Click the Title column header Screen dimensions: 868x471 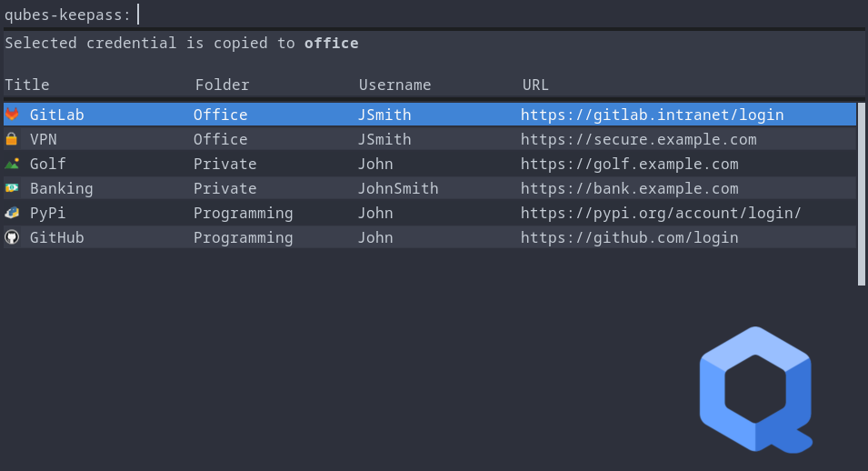click(x=27, y=85)
